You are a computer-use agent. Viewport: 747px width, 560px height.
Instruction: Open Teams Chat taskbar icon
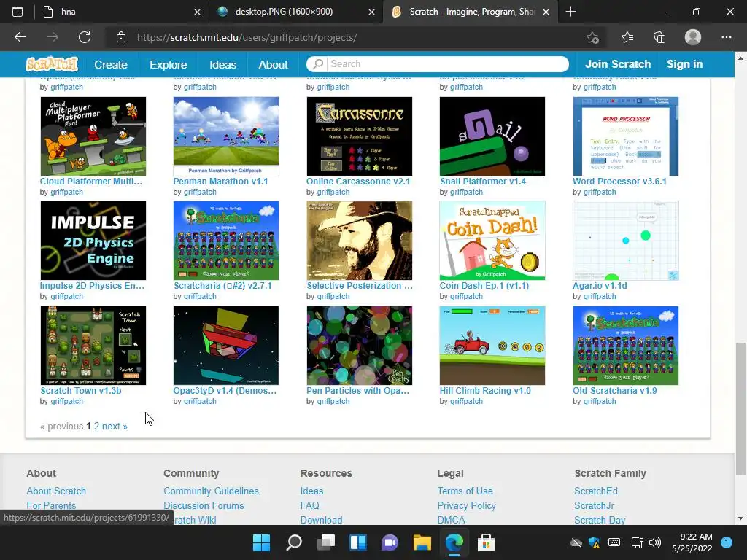pos(390,542)
